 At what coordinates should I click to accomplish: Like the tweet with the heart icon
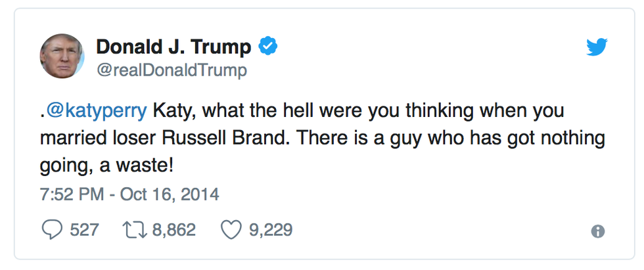pos(230,230)
